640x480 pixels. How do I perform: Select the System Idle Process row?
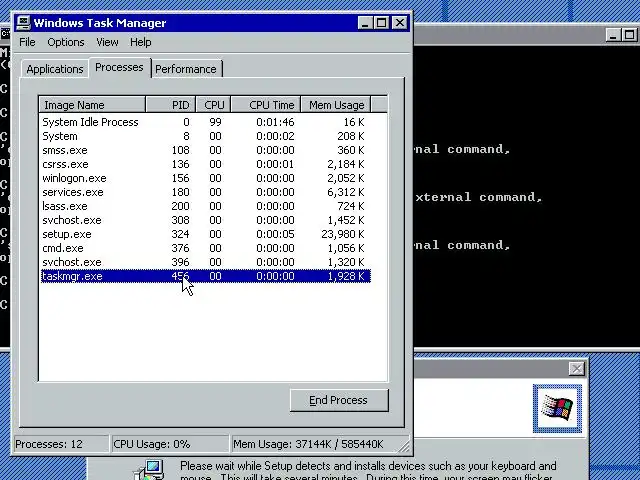pos(206,122)
